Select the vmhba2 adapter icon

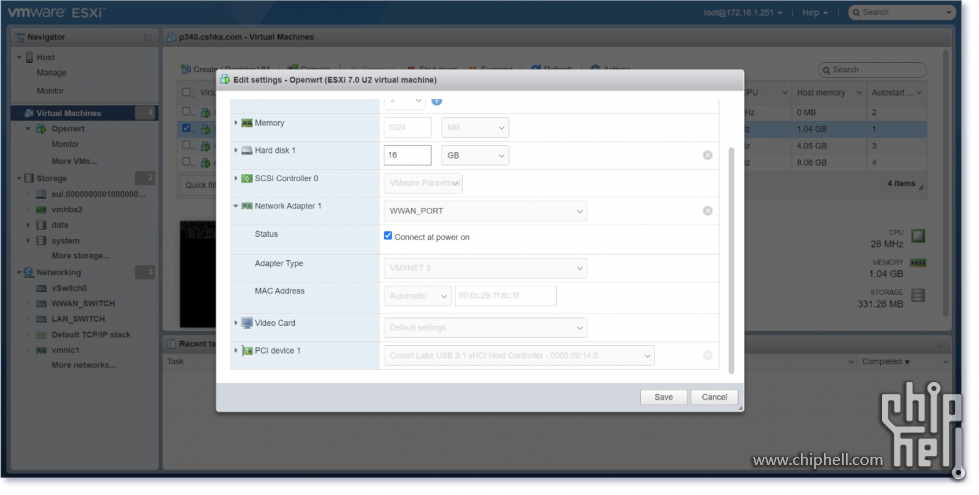(41, 210)
